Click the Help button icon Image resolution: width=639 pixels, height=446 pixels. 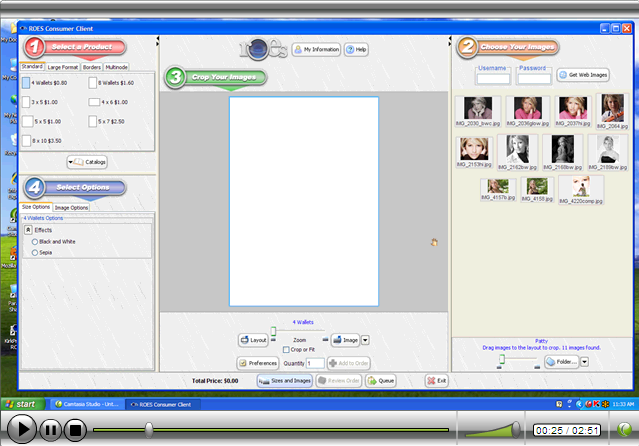[356, 49]
